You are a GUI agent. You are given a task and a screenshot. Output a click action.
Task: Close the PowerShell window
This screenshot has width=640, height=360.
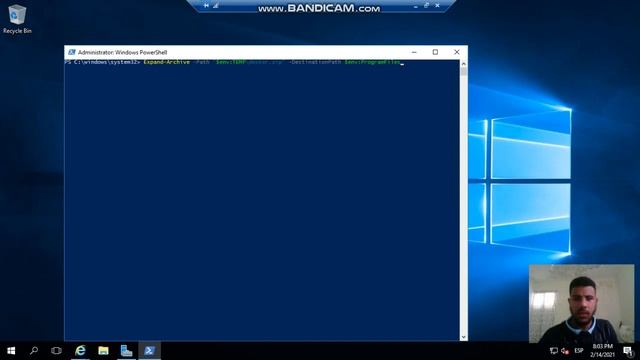[457, 52]
